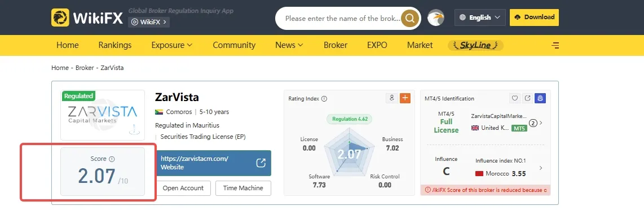
Task: Click the Risk Control 0.00 rating
Action: [385, 181]
